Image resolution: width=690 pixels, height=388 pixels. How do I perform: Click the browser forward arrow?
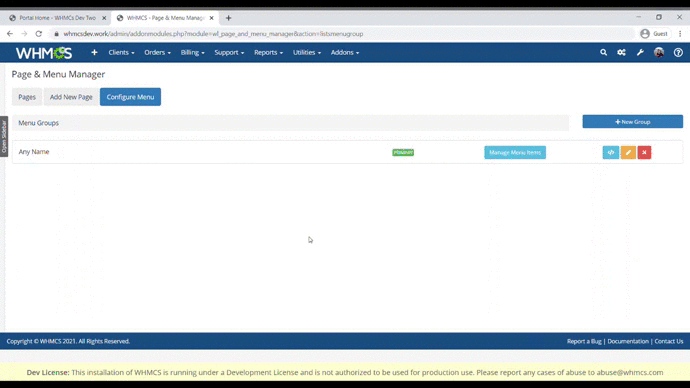24,33
